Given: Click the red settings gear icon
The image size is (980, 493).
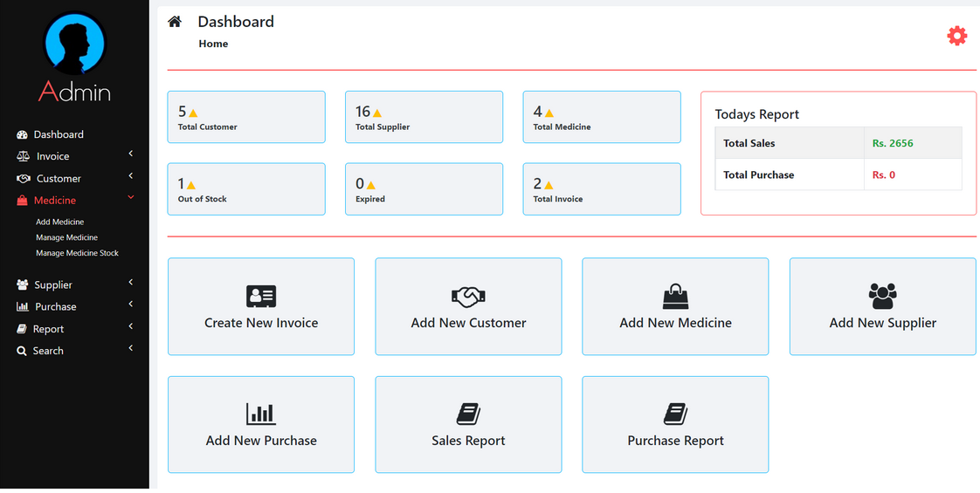Looking at the screenshot, I should [x=957, y=36].
